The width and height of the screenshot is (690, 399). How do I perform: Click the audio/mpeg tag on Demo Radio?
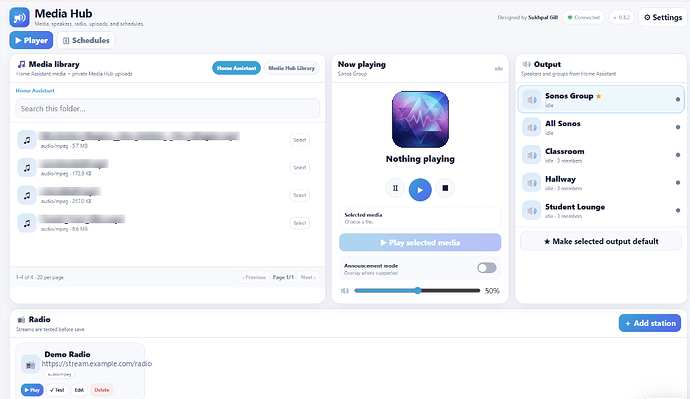(x=59, y=374)
